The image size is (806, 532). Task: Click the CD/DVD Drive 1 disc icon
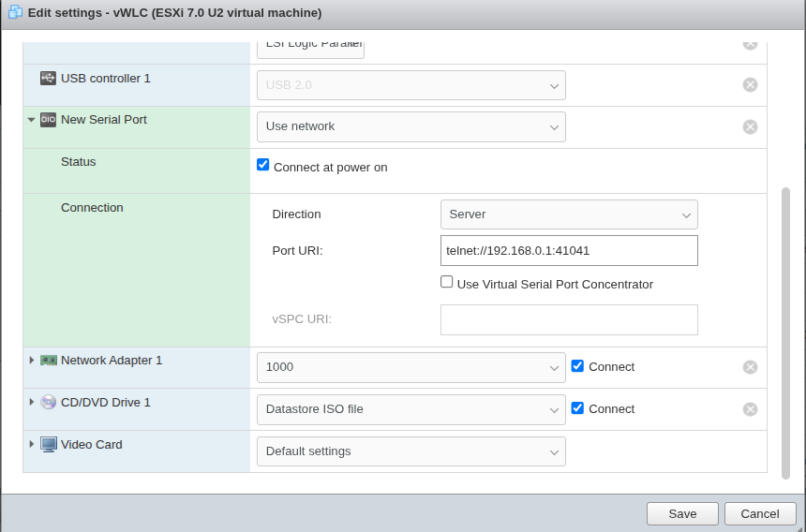coord(48,402)
